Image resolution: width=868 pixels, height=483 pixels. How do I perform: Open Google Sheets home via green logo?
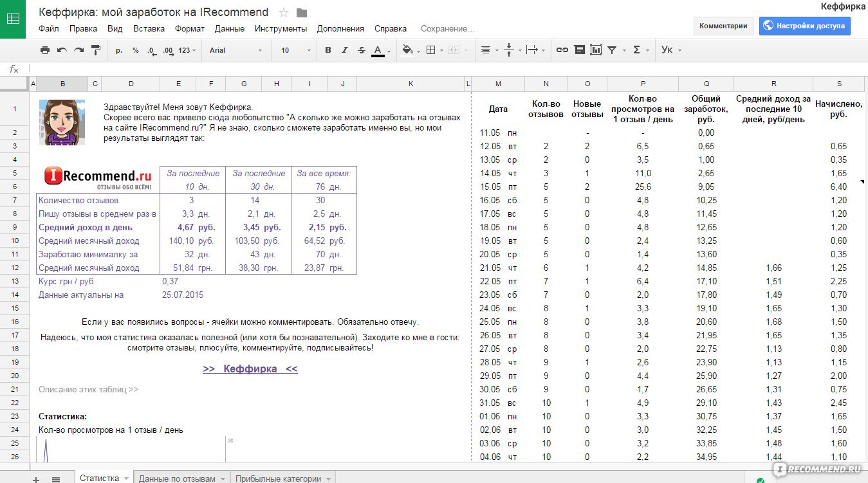pyautogui.click(x=13, y=19)
